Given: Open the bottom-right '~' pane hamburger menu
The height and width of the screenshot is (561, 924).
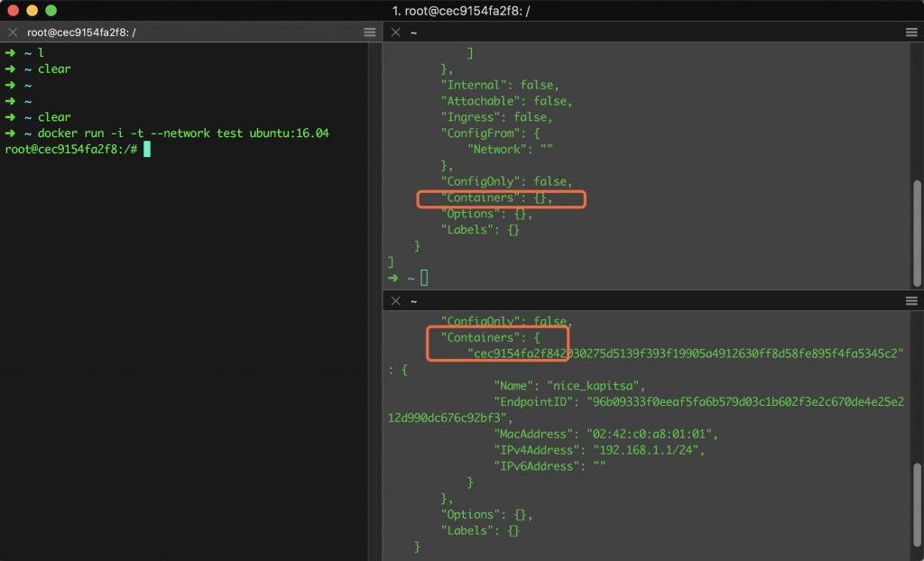Looking at the screenshot, I should [x=910, y=301].
